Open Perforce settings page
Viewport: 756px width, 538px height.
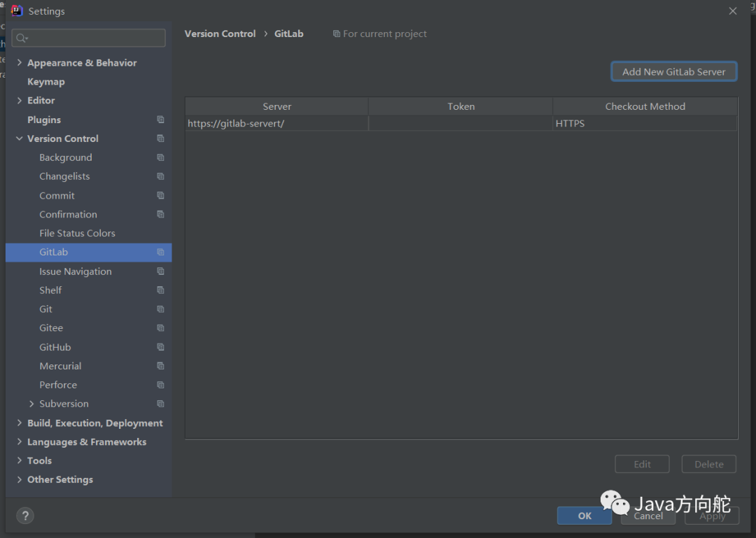tap(58, 385)
